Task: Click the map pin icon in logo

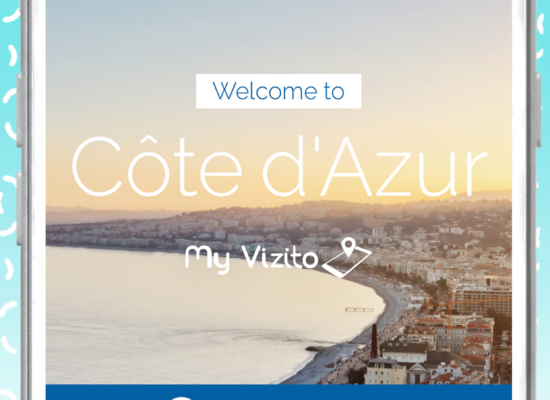Action: click(x=348, y=247)
